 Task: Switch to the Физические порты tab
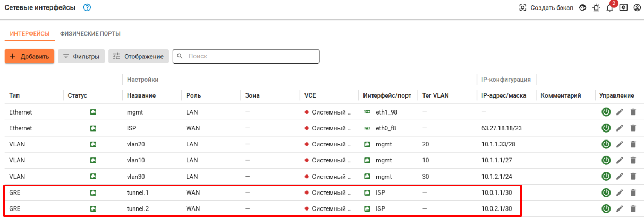pos(90,34)
